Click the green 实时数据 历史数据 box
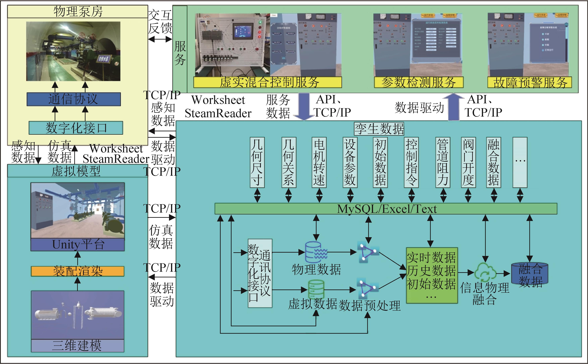This screenshot has width=588, height=364. [432, 275]
